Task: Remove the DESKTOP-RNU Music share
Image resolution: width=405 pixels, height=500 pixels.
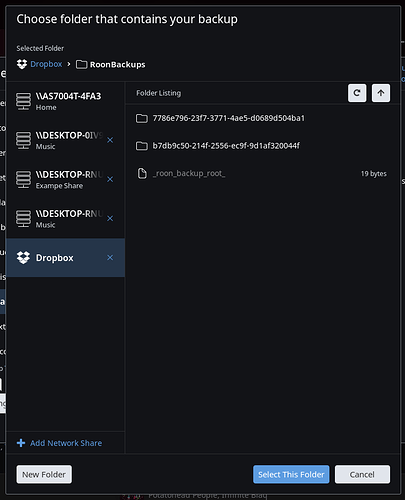Action: point(110,218)
